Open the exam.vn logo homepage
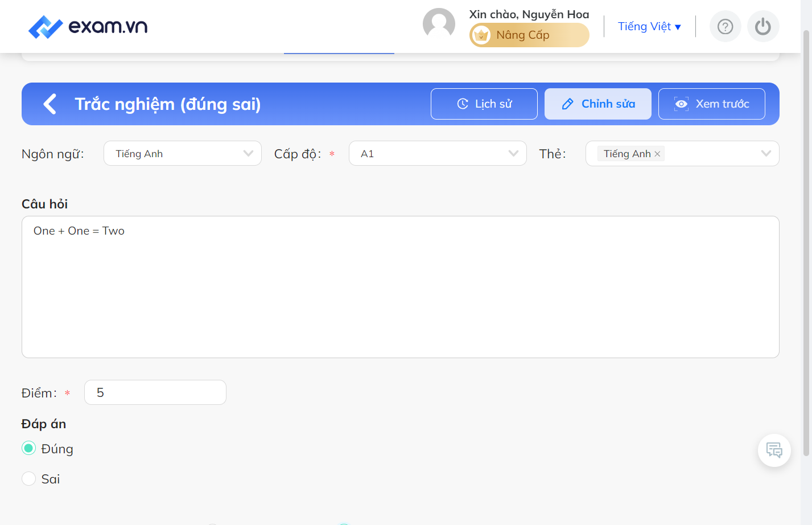Viewport: 812px width, 525px height. (x=88, y=27)
